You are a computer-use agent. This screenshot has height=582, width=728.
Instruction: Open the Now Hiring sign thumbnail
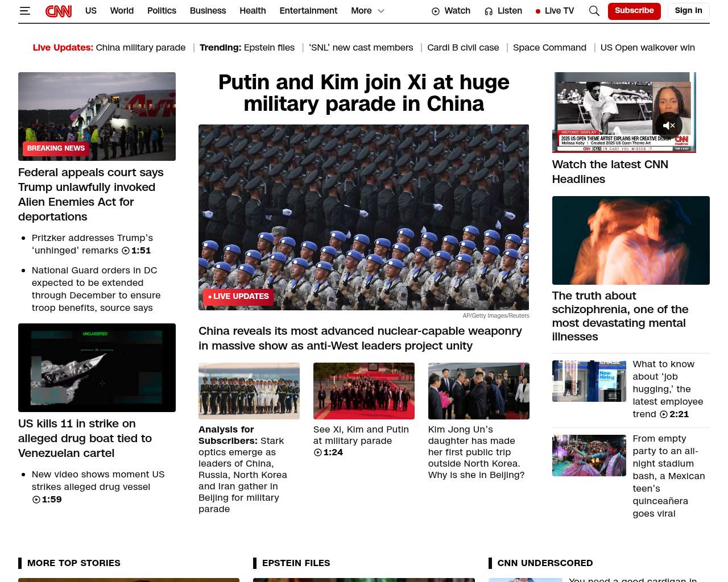[589, 381]
